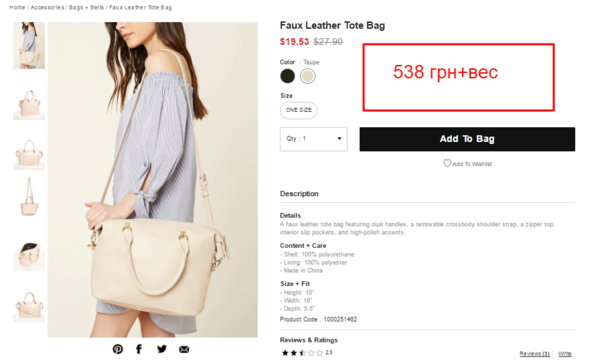The image size is (600, 361).
Task: Select the Taupe color swatch
Action: pos(308,76)
